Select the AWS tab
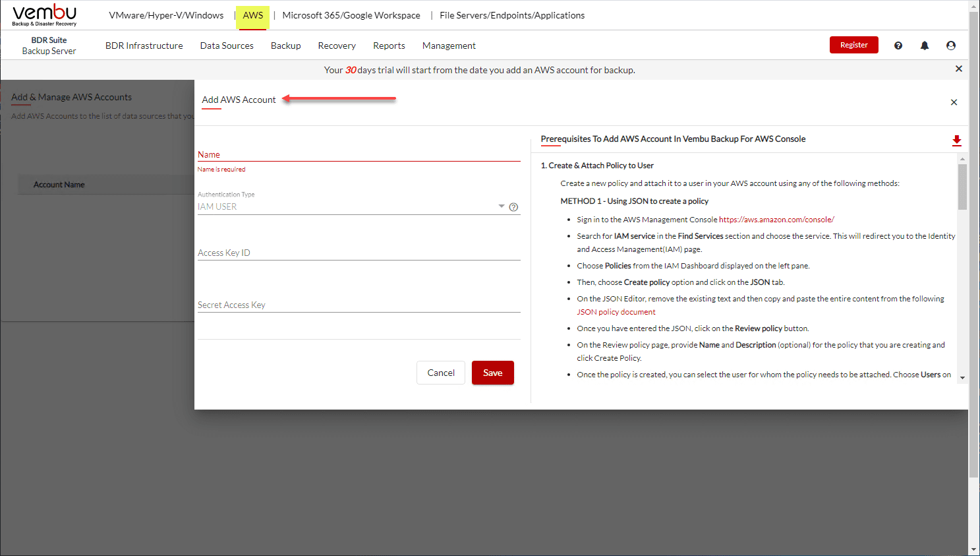 click(253, 15)
